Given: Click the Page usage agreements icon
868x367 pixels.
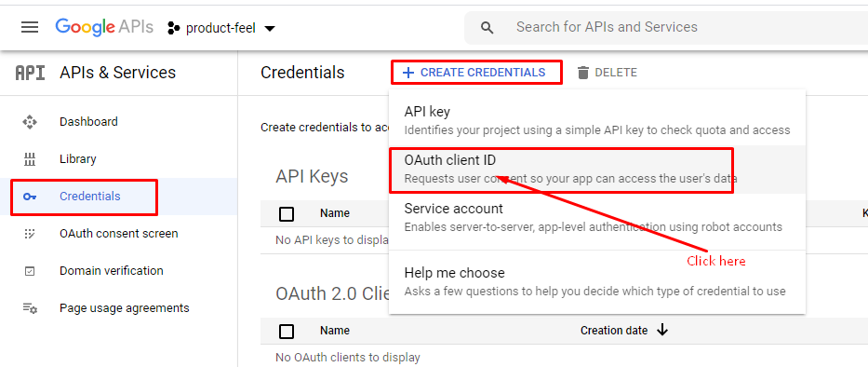Looking at the screenshot, I should tap(30, 308).
